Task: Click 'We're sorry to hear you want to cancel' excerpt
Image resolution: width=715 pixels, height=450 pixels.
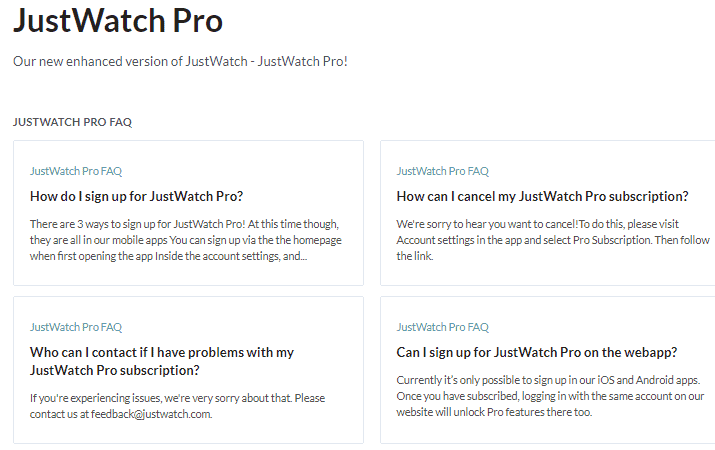Action: coord(553,240)
